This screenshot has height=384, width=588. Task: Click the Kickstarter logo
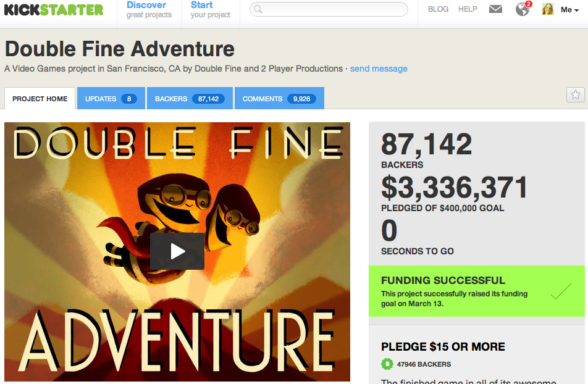pyautogui.click(x=53, y=10)
